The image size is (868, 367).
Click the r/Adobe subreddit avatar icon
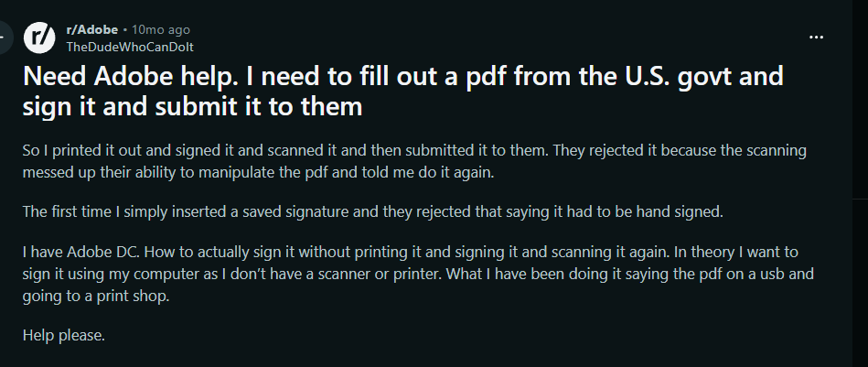tap(39, 37)
